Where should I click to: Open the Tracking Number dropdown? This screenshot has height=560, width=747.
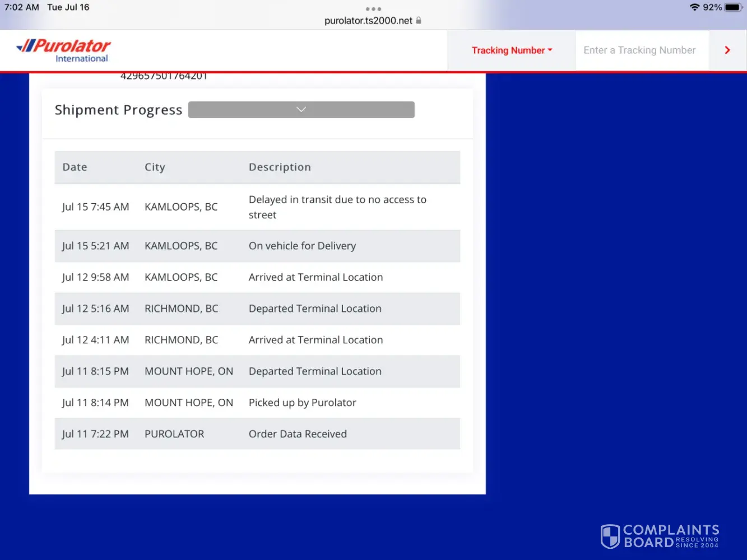[x=512, y=50]
